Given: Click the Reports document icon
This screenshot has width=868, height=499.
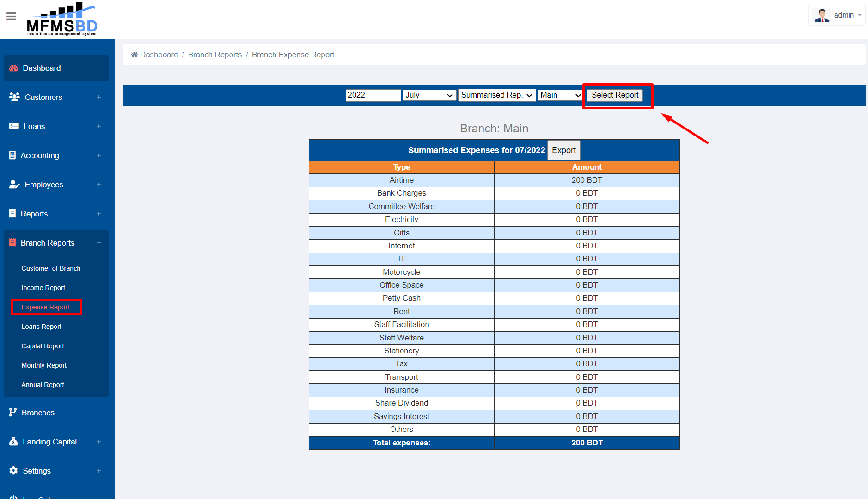Looking at the screenshot, I should (12, 214).
